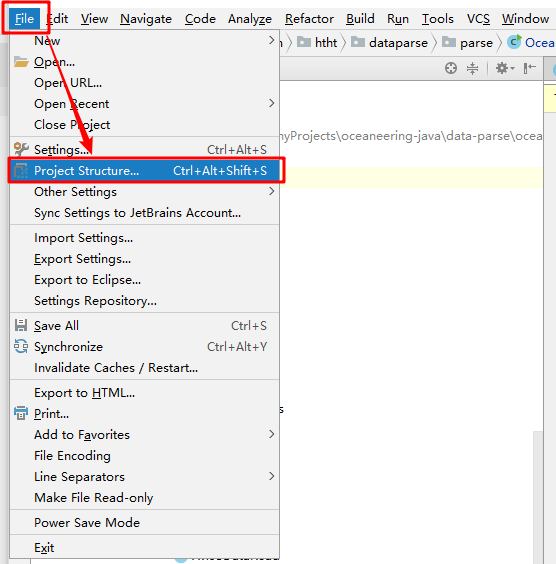556x564 pixels.
Task: Open Settings Repository...
Action: click(144, 301)
